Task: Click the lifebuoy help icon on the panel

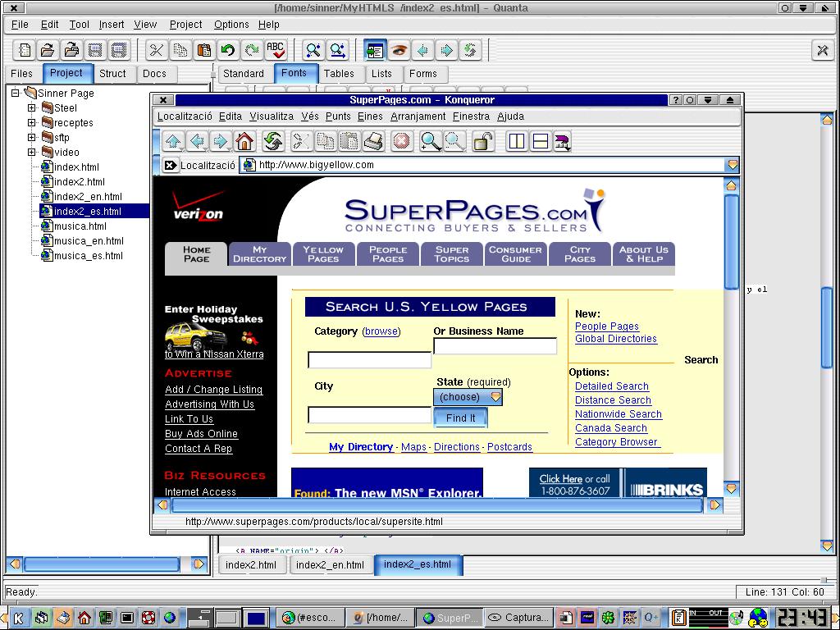Action: click(148, 618)
